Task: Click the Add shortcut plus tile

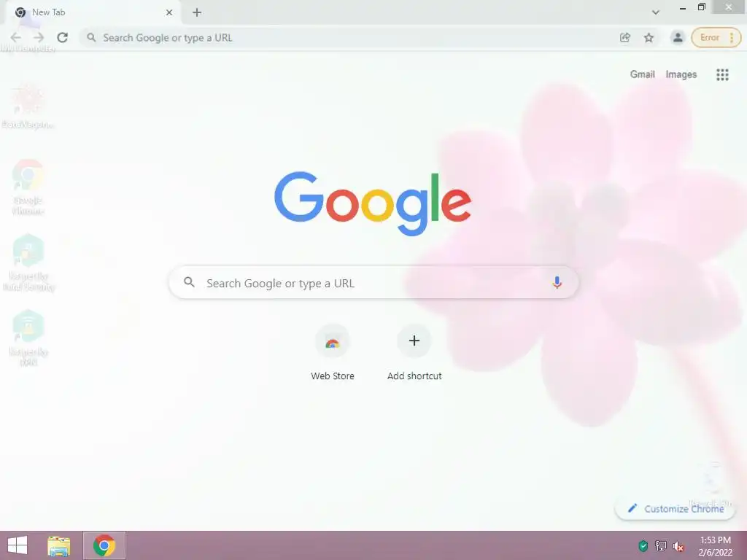Action: (x=414, y=353)
